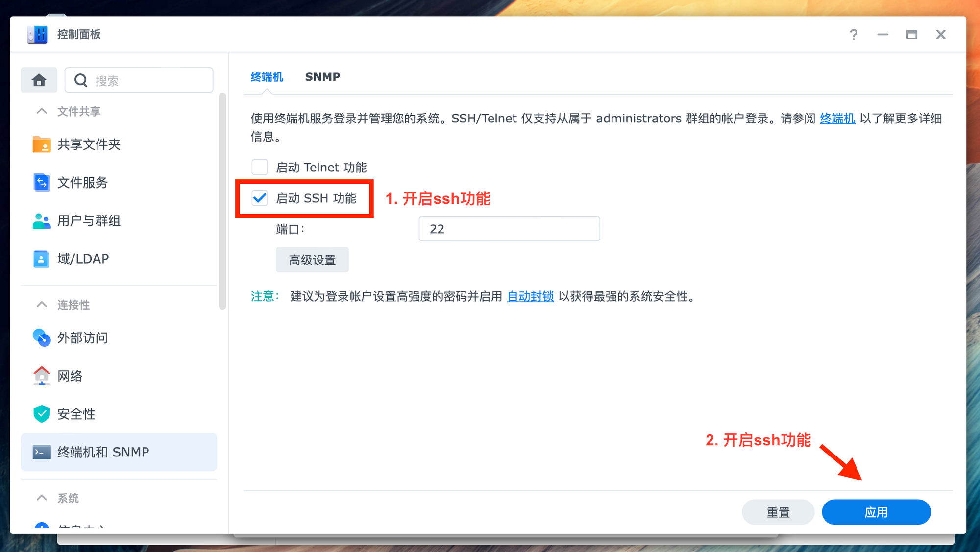This screenshot has height=552, width=980.
Task: Click the Control Panel app icon in title bar
Action: click(37, 34)
